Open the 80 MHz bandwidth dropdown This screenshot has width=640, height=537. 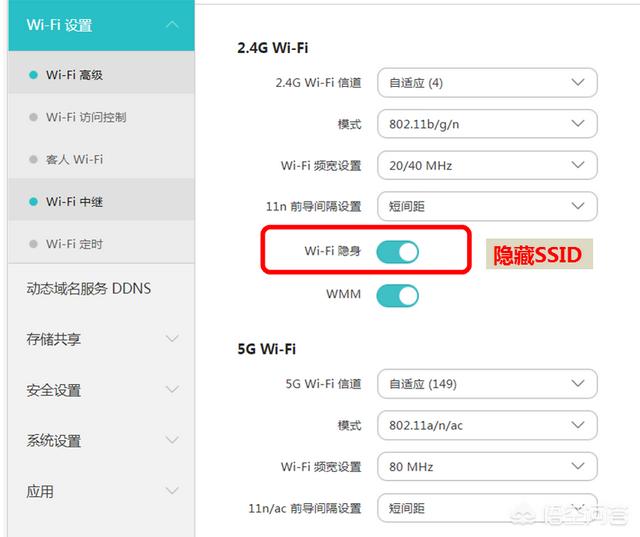(x=487, y=466)
